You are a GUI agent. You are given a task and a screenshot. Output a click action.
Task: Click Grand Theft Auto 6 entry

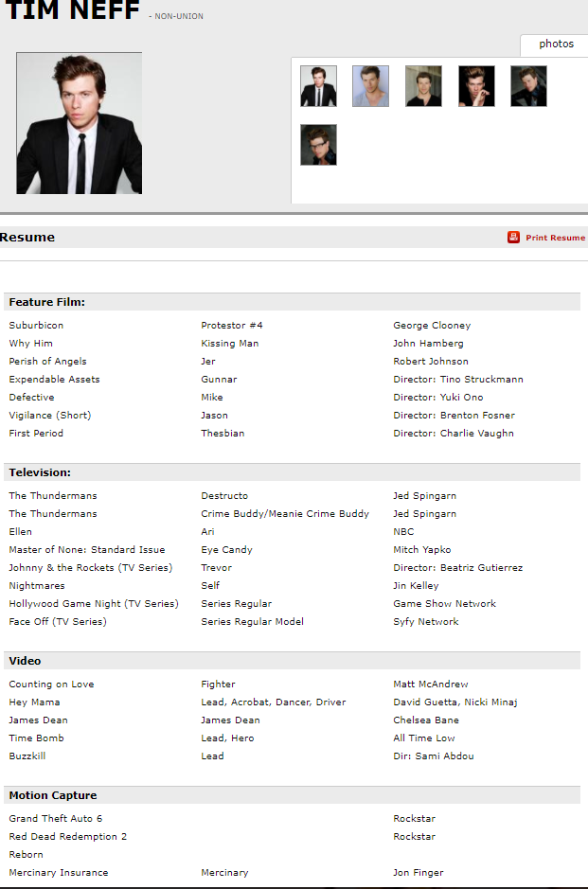pos(56,819)
